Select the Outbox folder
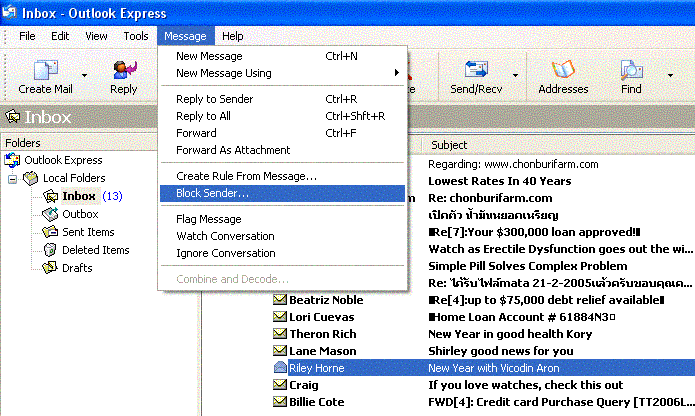Viewport: 695px width, 416px height. click(80, 214)
